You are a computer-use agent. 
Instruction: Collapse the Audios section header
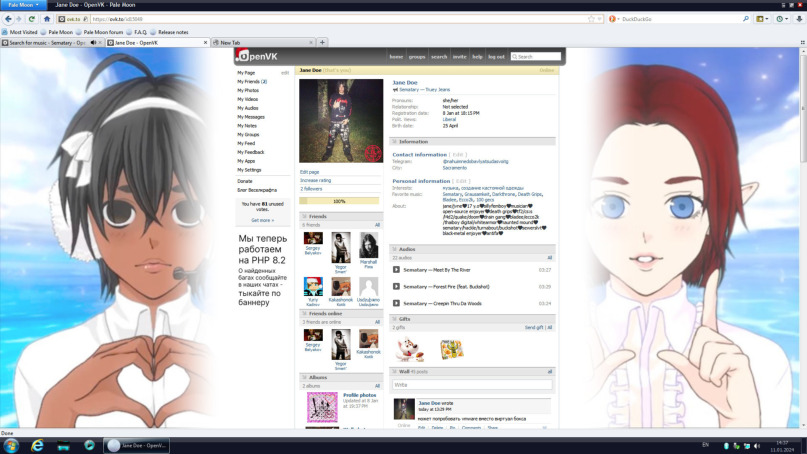(x=407, y=249)
